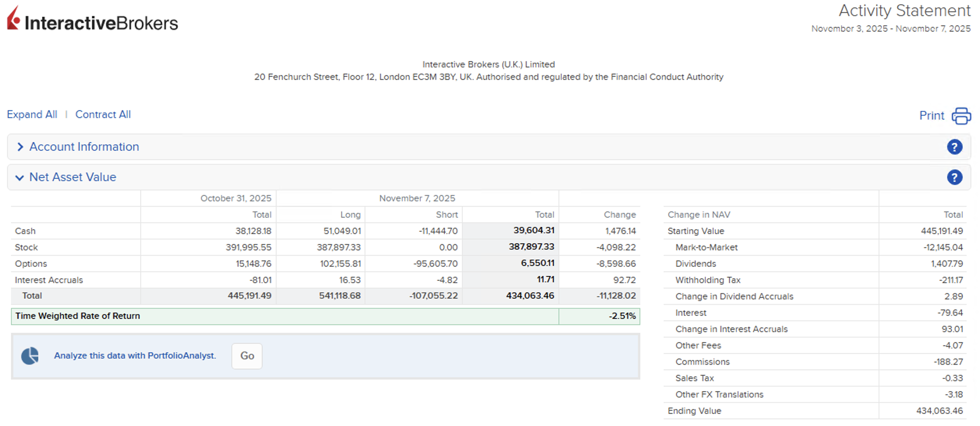Click the Activity Statement title
980x426 pixels.
pyautogui.click(x=904, y=11)
